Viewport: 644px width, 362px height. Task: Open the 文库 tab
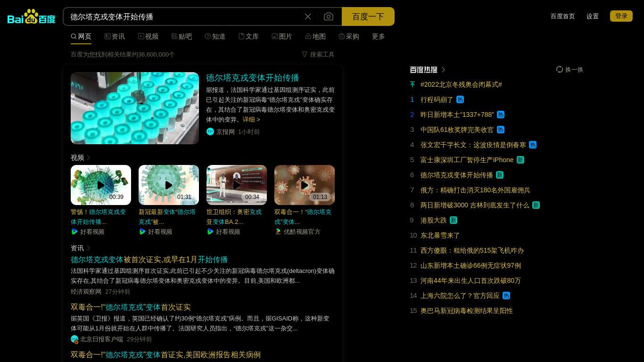(x=248, y=36)
